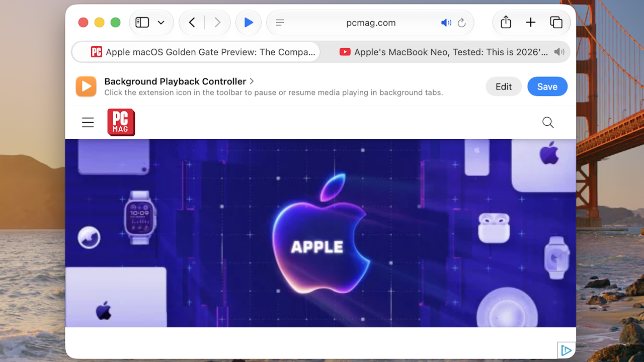644x362 pixels.
Task: Click the Apple hero banner image
Action: (320, 233)
